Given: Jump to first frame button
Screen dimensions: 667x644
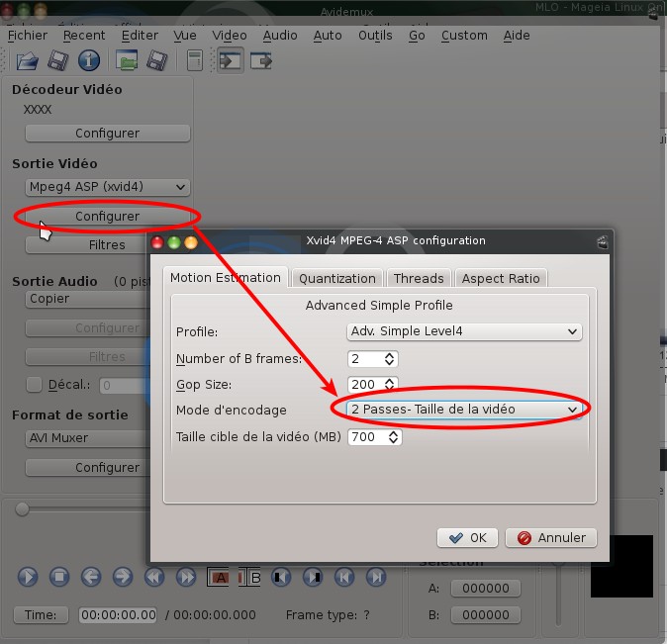Looking at the screenshot, I should coord(344,577).
